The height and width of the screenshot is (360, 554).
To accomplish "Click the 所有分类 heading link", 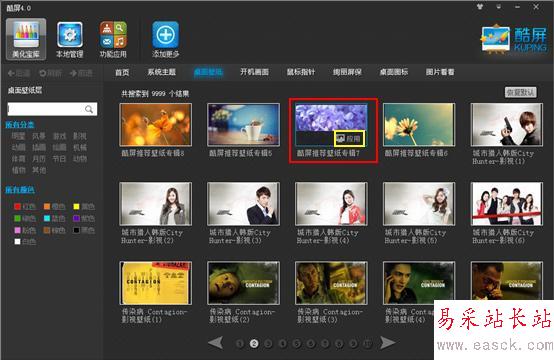I will pos(20,124).
